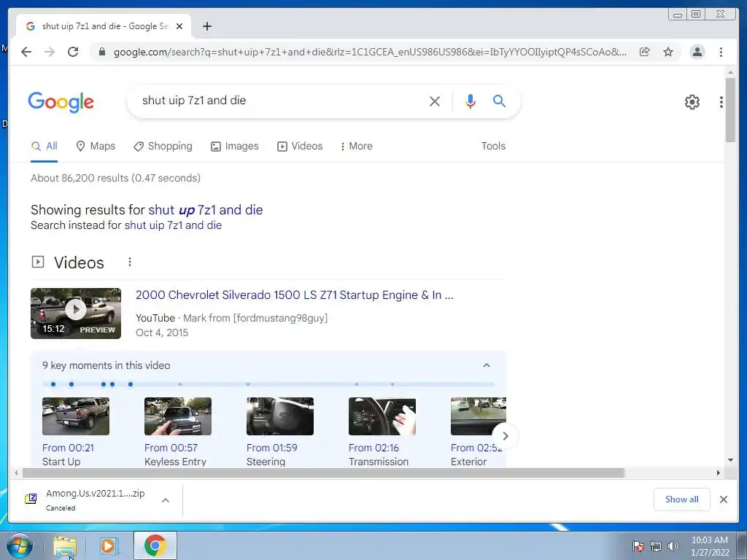The image size is (747, 560).
Task: Jump to first key moment marker dot
Action: click(53, 384)
